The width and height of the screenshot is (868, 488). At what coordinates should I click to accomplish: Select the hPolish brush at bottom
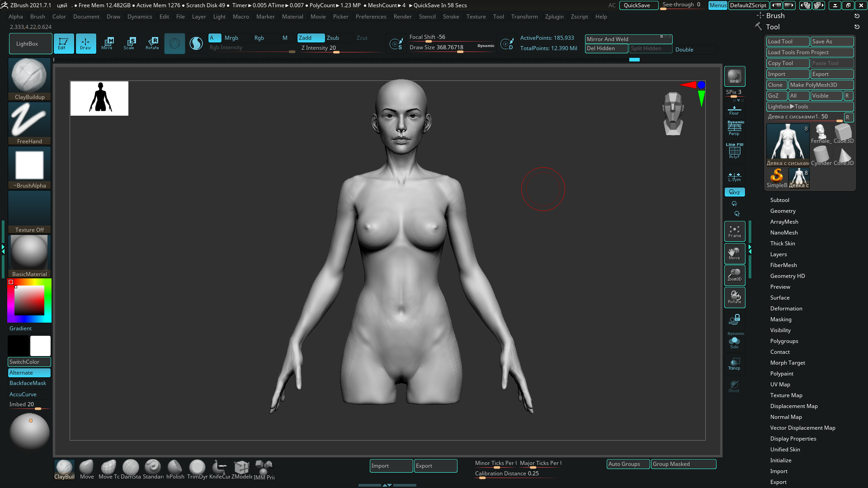175,469
